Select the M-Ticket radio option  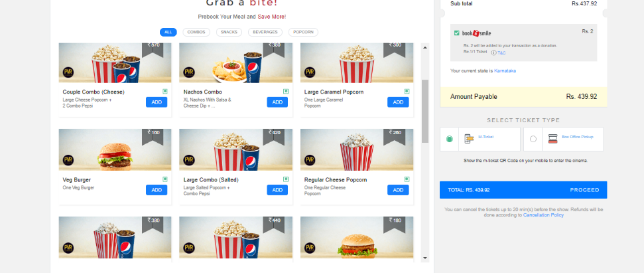tap(449, 139)
